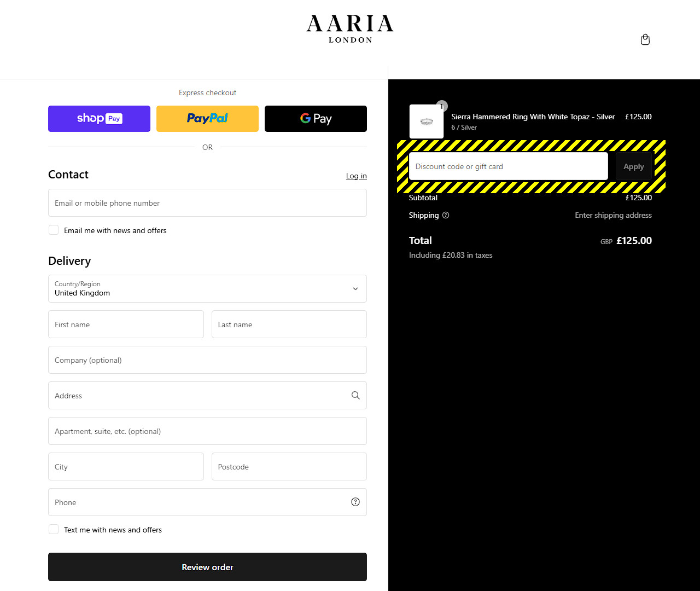Click the Subtotal label
This screenshot has height=591, width=700.
coord(423,198)
